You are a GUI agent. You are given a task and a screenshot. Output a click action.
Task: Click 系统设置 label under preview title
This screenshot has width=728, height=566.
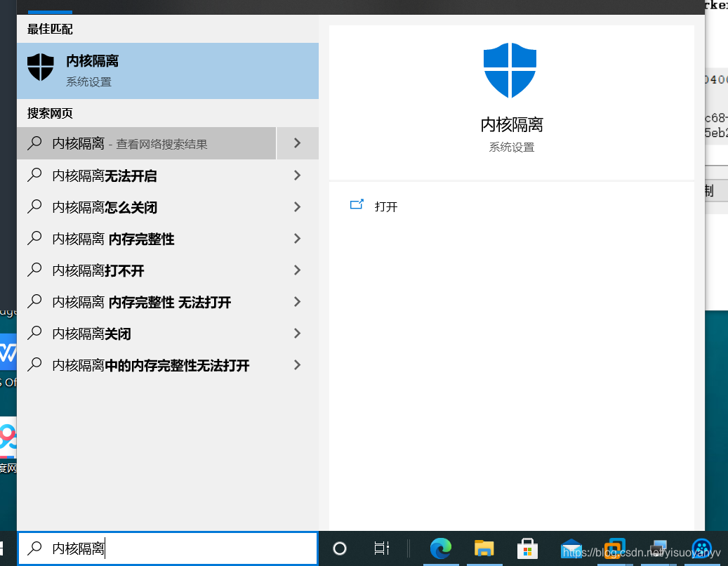512,147
